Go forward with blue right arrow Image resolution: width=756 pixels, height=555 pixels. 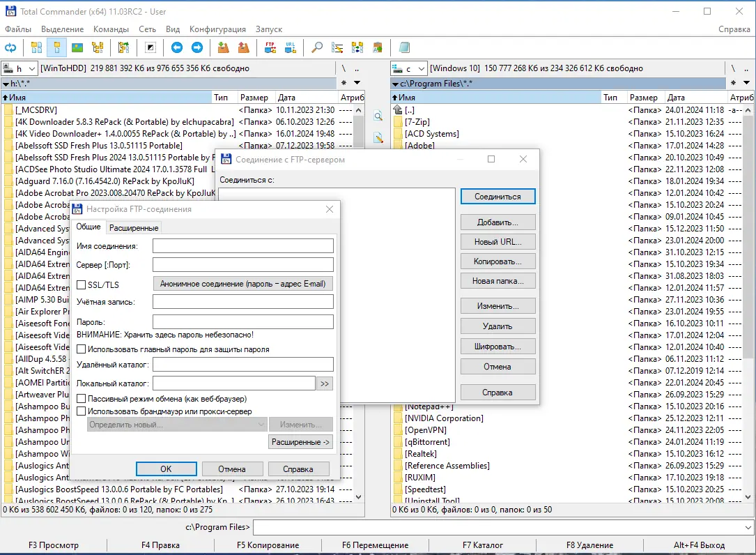(197, 47)
